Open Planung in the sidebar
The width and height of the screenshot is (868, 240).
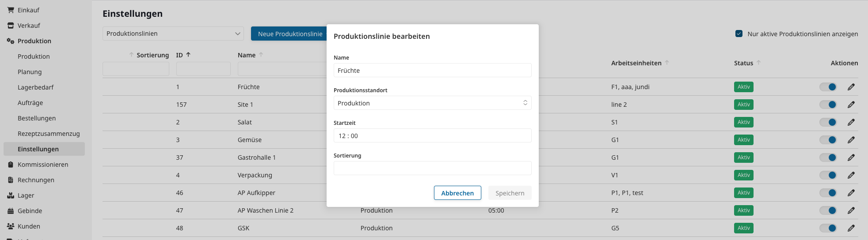(30, 72)
